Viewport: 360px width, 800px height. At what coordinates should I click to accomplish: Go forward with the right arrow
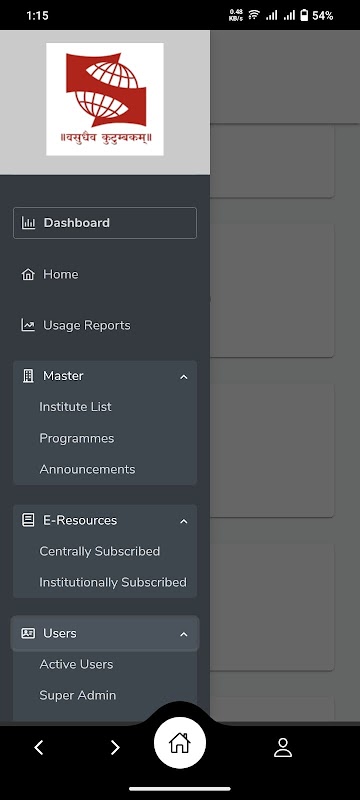pyautogui.click(x=115, y=747)
